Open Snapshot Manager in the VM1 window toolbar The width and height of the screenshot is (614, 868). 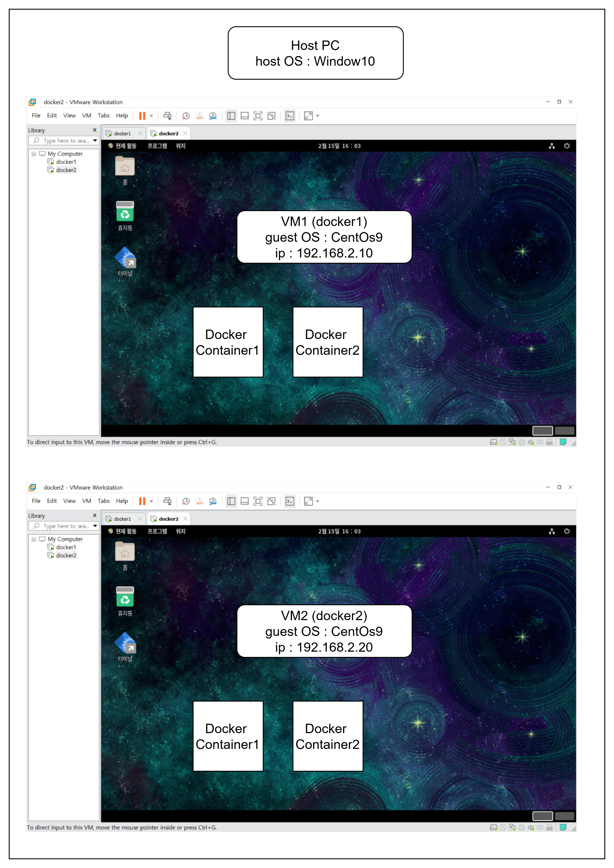[x=213, y=116]
